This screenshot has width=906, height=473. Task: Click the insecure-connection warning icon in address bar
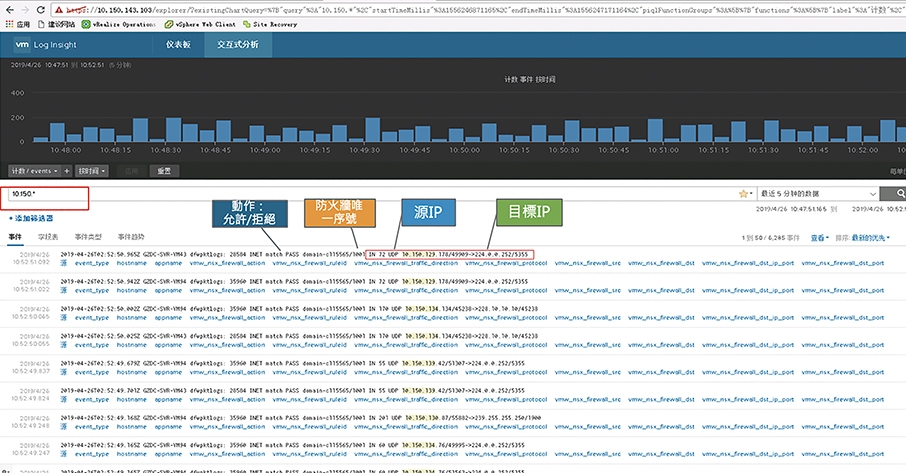pyautogui.click(x=59, y=10)
